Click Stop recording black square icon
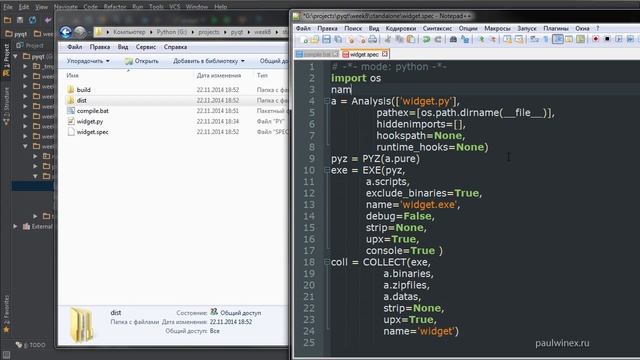 click(x=607, y=39)
